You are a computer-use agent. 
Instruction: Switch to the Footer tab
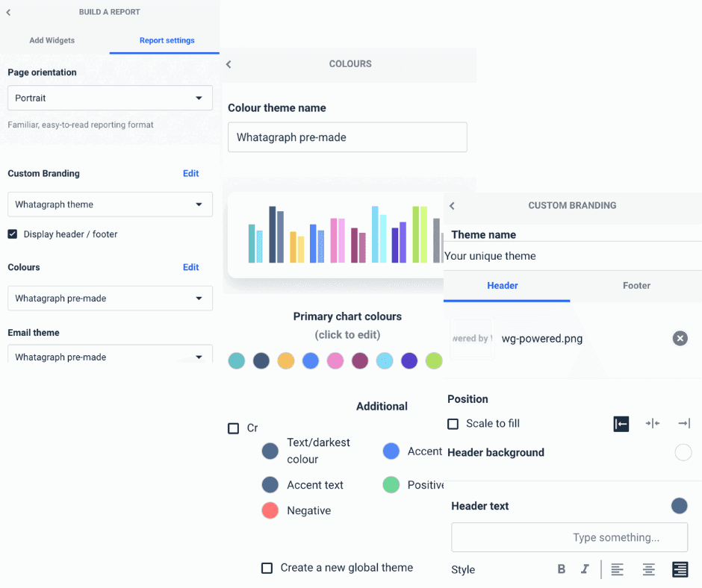tap(636, 286)
